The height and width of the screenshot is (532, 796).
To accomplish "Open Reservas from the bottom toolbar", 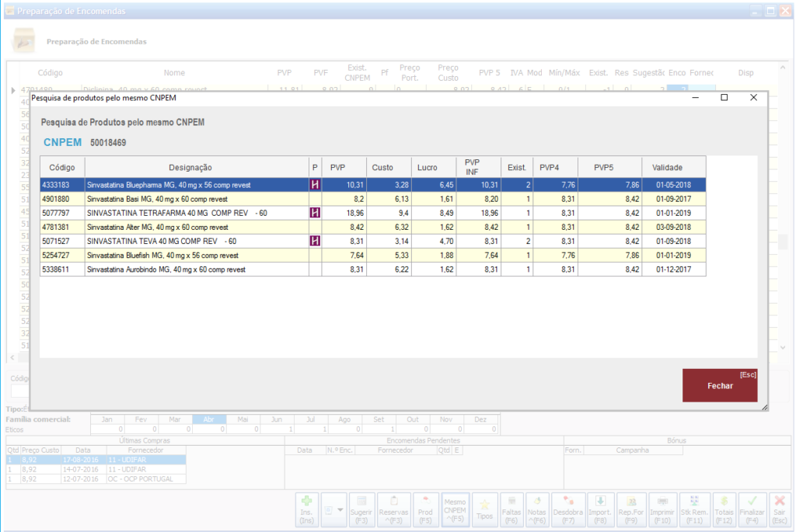I will [x=393, y=509].
